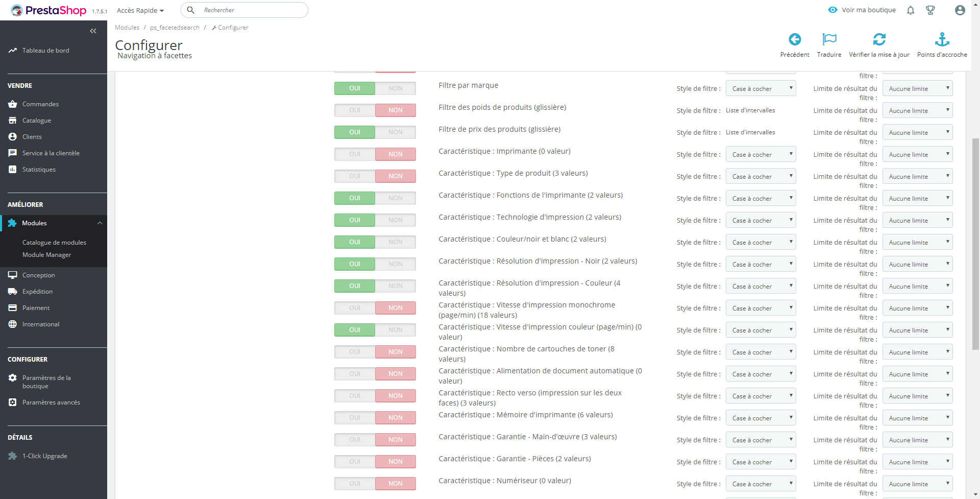Enable OUI for Filtre des poids de produits
The height and width of the screenshot is (499, 980).
point(355,110)
